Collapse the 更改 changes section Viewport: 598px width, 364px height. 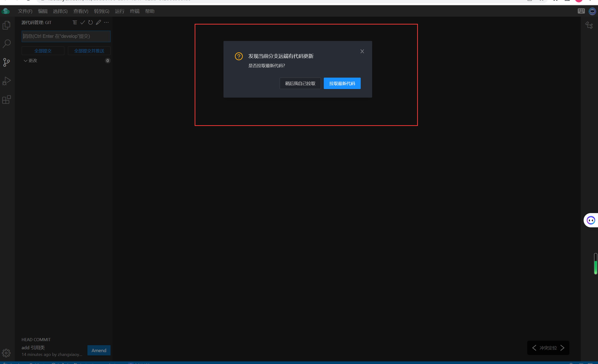tap(25, 61)
